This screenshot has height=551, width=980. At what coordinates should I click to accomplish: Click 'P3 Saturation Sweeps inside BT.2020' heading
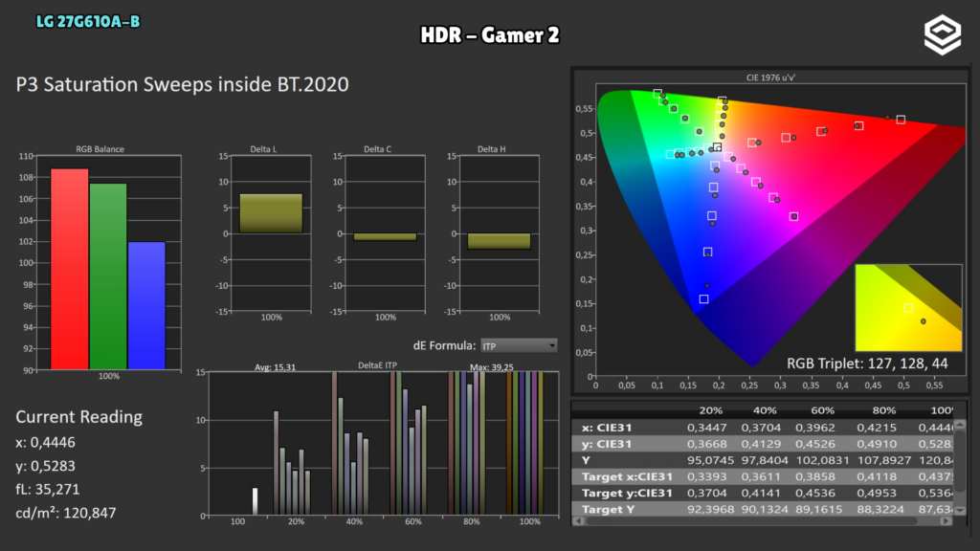point(182,84)
